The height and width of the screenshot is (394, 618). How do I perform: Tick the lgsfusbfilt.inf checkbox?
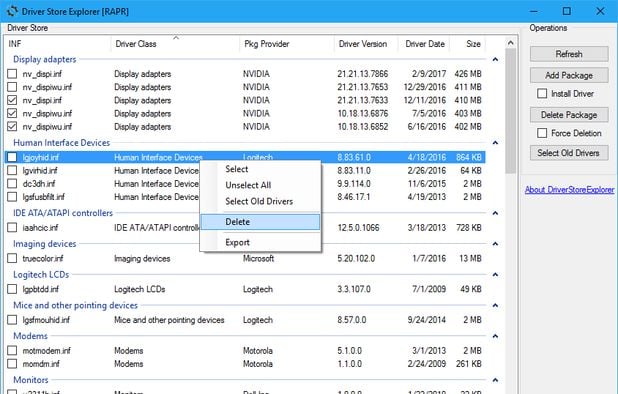point(12,197)
